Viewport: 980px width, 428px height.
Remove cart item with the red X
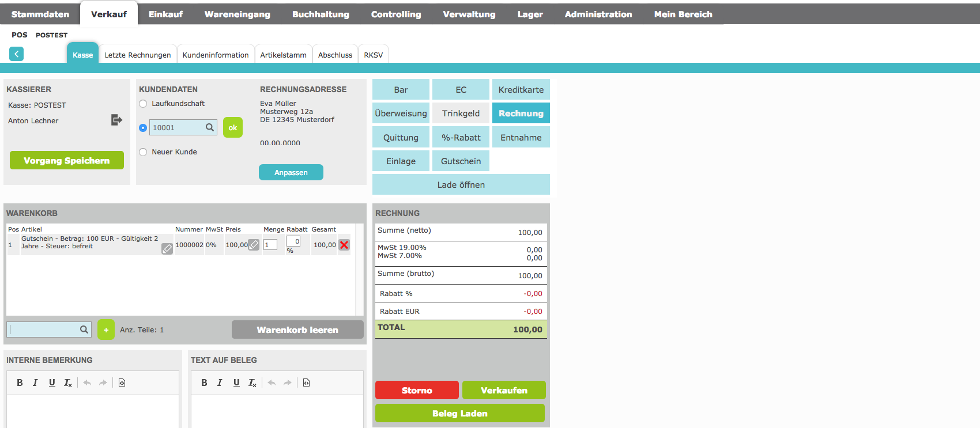(344, 245)
